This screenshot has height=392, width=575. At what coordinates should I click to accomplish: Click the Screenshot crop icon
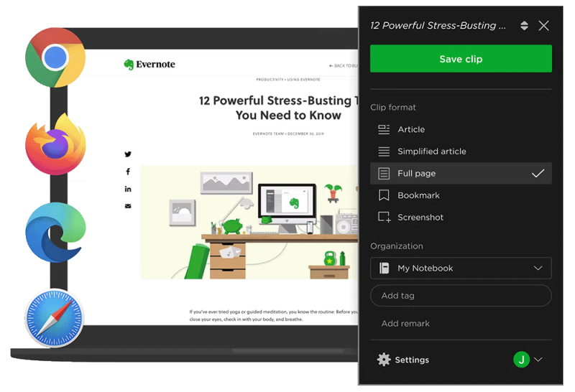[x=385, y=218]
